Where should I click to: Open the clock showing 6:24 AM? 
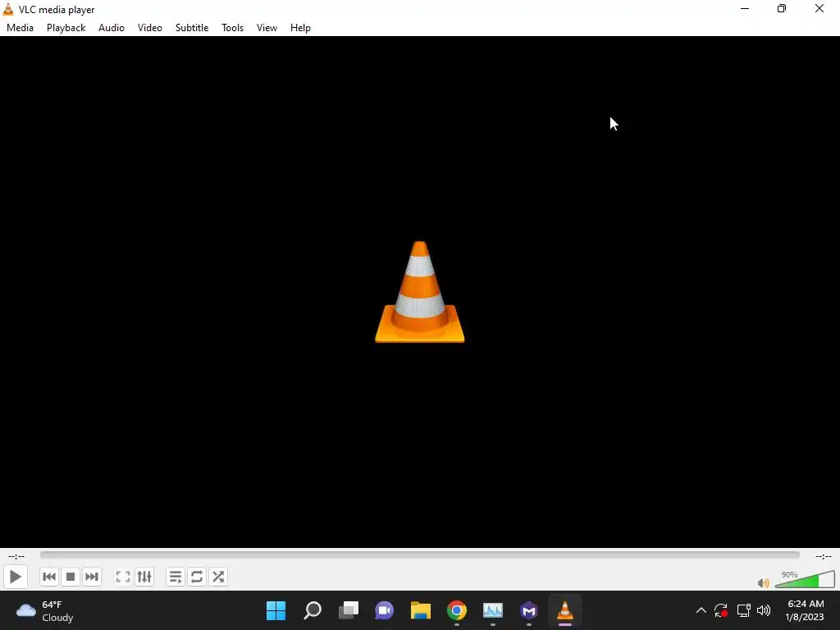(805, 610)
